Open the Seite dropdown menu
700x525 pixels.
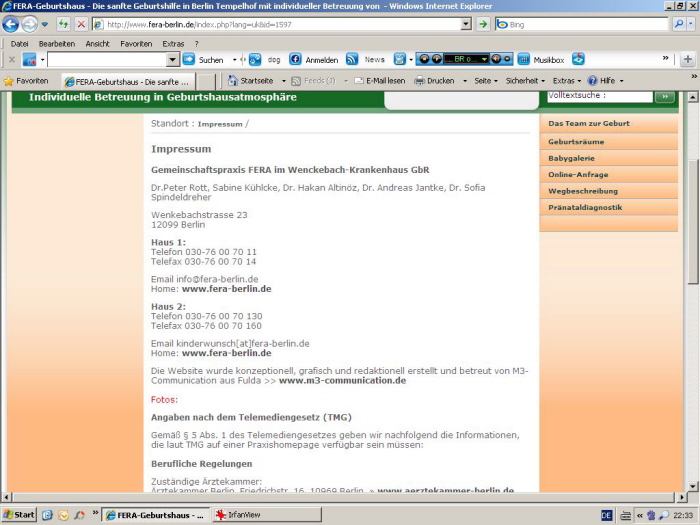point(486,81)
